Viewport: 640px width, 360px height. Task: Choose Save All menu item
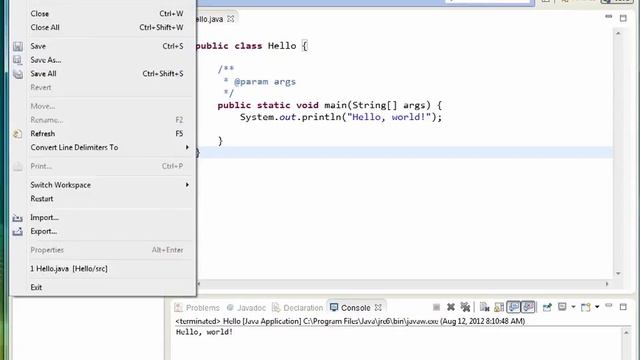(102, 73)
